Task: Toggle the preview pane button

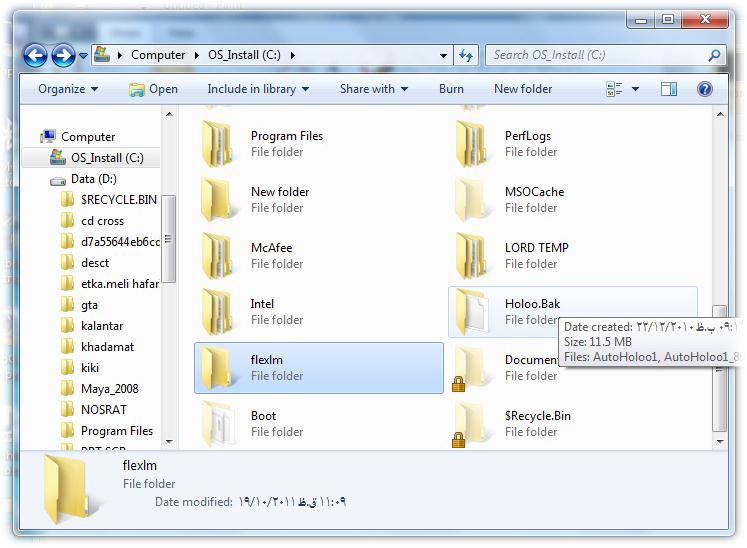Action: (668, 89)
